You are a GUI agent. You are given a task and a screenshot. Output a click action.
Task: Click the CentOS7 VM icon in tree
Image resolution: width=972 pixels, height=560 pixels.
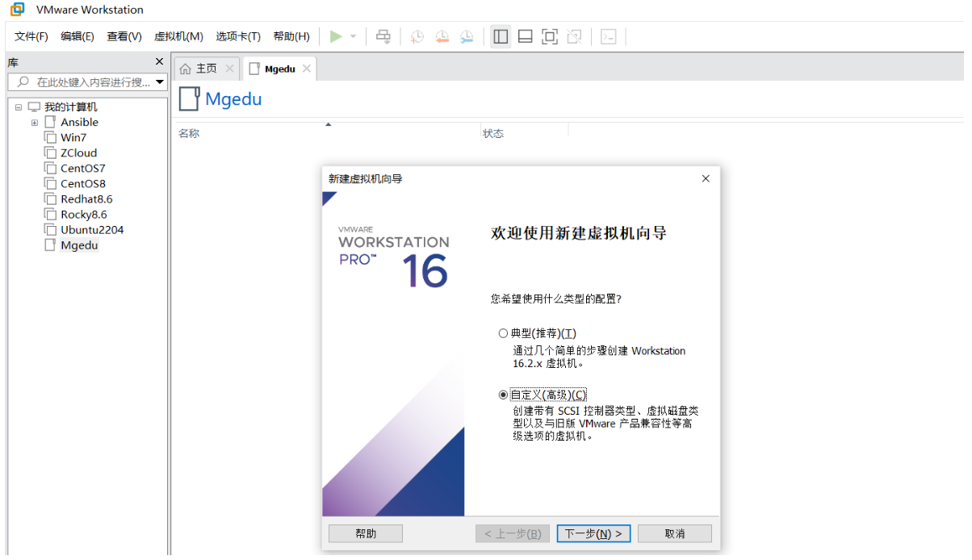tap(50, 168)
